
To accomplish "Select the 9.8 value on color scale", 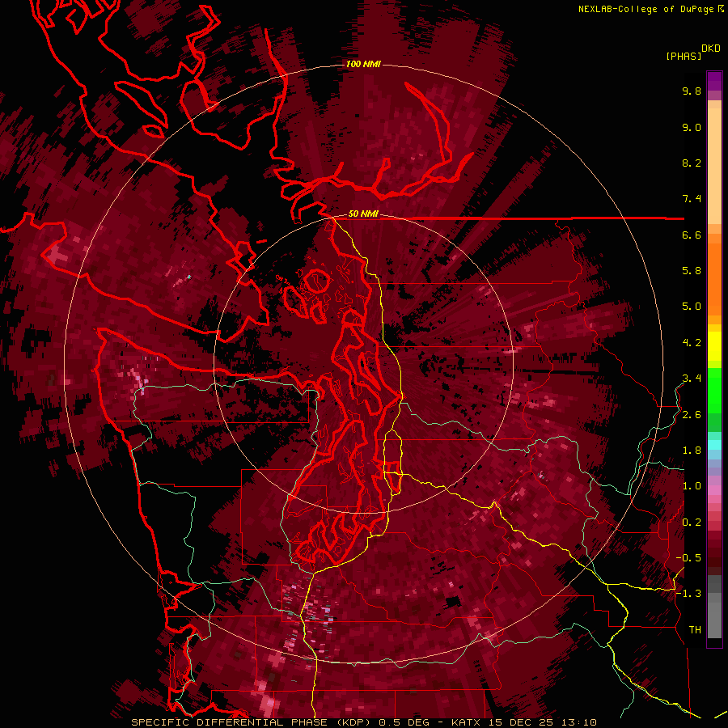I will pyautogui.click(x=692, y=91).
